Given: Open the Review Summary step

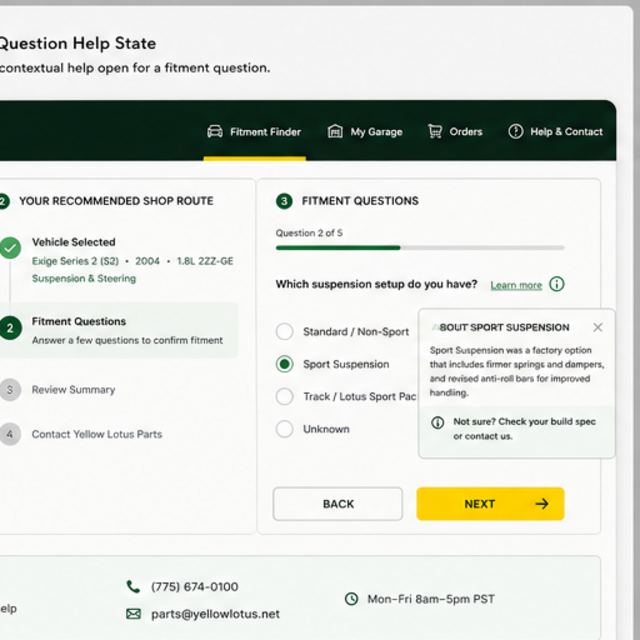Looking at the screenshot, I should (x=73, y=390).
